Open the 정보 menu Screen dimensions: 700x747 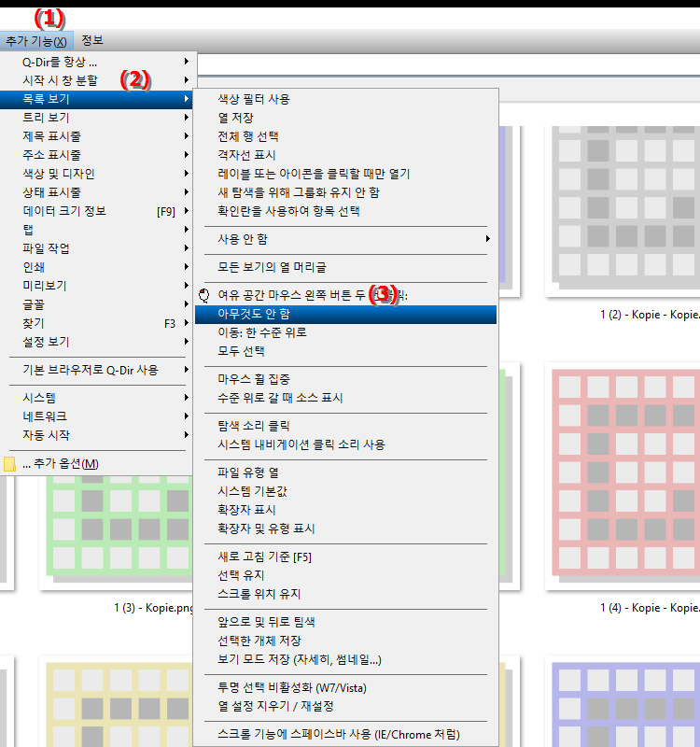click(x=91, y=40)
